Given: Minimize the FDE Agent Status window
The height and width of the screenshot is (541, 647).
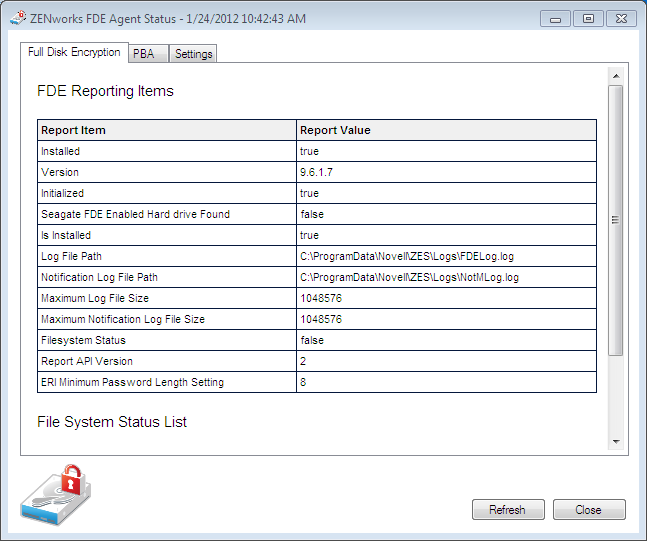Looking at the screenshot, I should [555, 19].
